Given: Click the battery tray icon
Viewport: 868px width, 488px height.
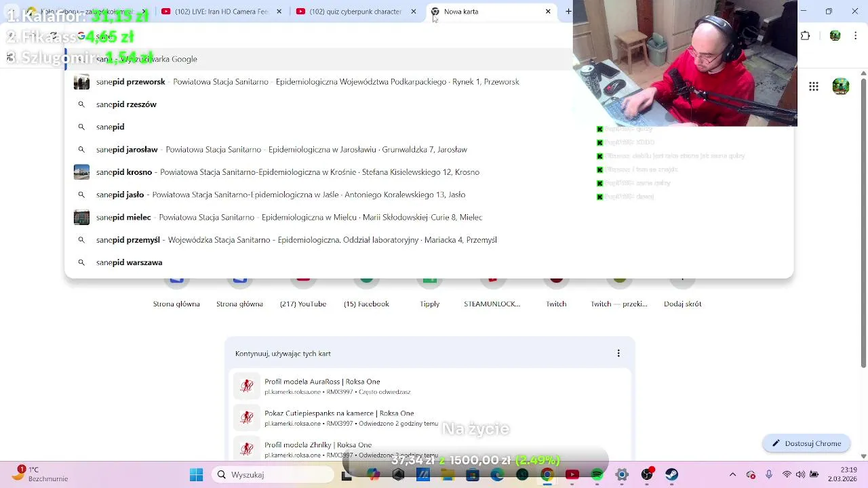Looking at the screenshot, I should point(814,474).
